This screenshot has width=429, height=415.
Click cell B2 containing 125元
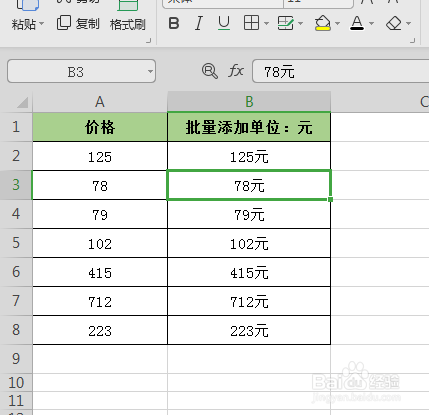click(x=249, y=156)
